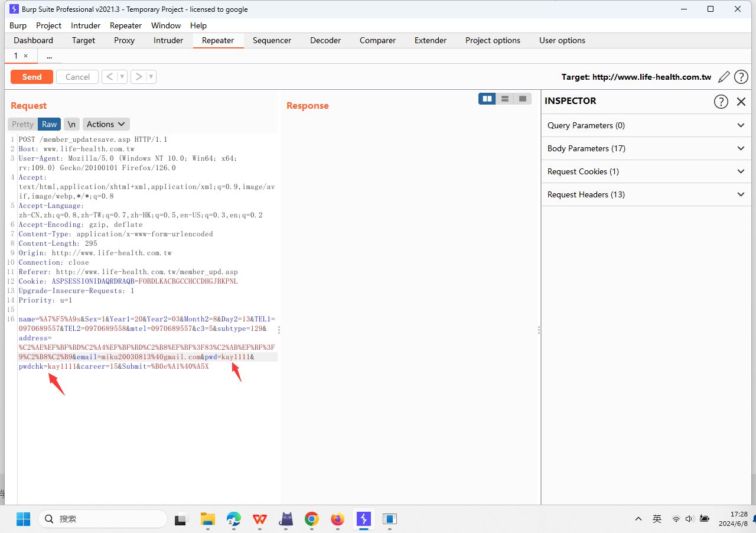Click the Burp Suite logo in title bar
The image size is (756, 533).
14,9
